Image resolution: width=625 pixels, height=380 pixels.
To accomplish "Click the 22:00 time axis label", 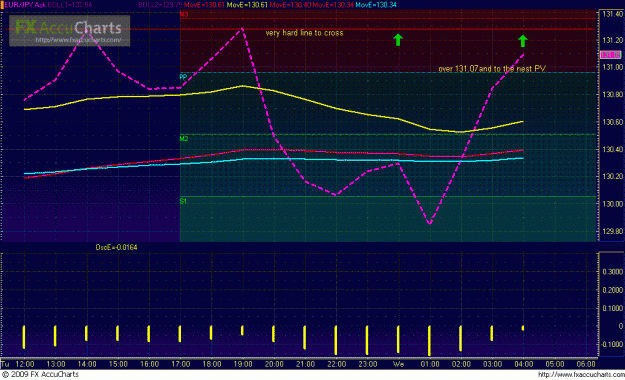I will pos(336,364).
